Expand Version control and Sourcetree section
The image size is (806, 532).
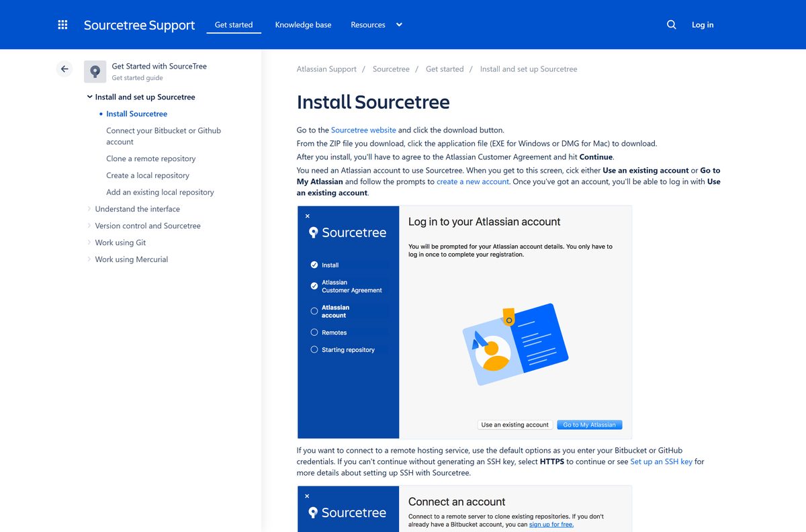coord(89,226)
